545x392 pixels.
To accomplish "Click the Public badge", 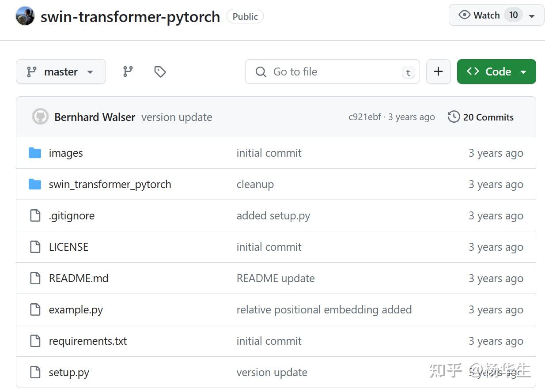I will pos(245,16).
